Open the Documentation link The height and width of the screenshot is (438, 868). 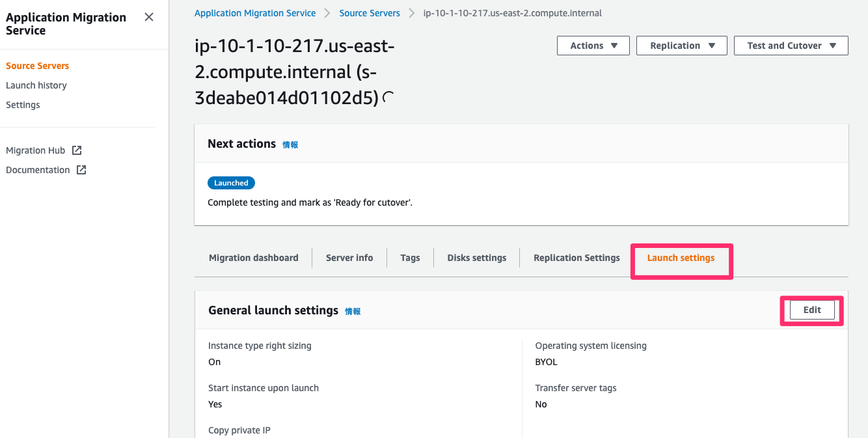coord(38,170)
